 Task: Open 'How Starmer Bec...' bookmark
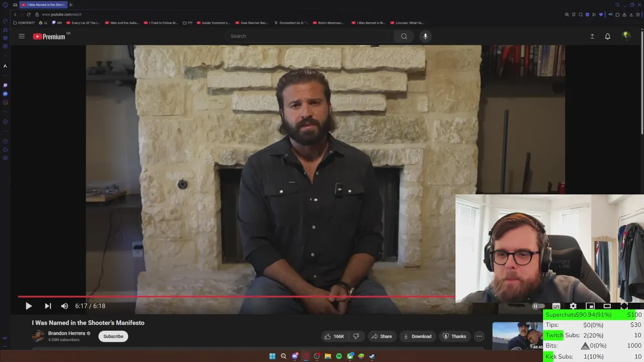tap(252, 23)
